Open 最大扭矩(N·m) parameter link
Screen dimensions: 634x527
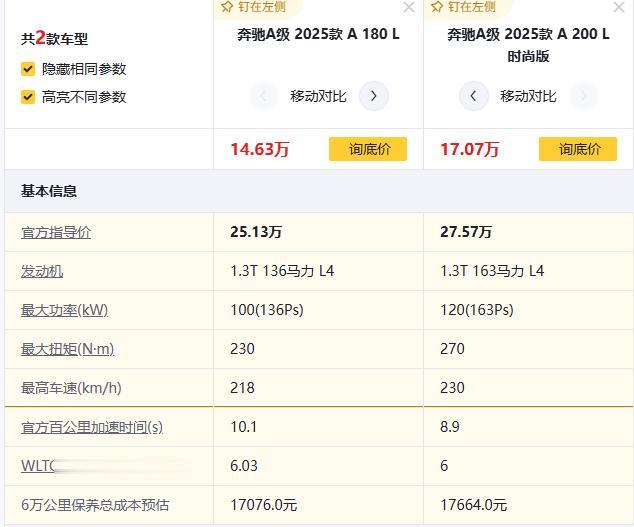coord(67,349)
